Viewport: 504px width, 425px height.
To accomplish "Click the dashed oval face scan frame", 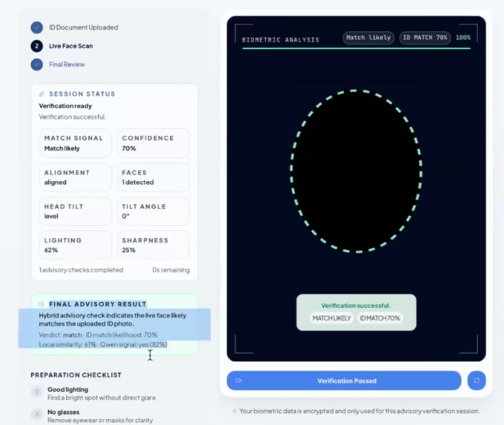I will tap(357, 171).
